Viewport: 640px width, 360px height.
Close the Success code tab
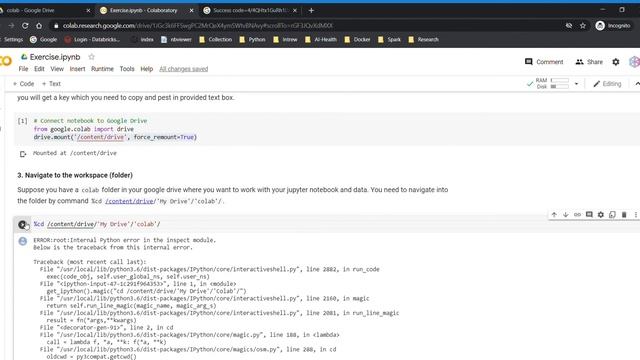pos(295,10)
